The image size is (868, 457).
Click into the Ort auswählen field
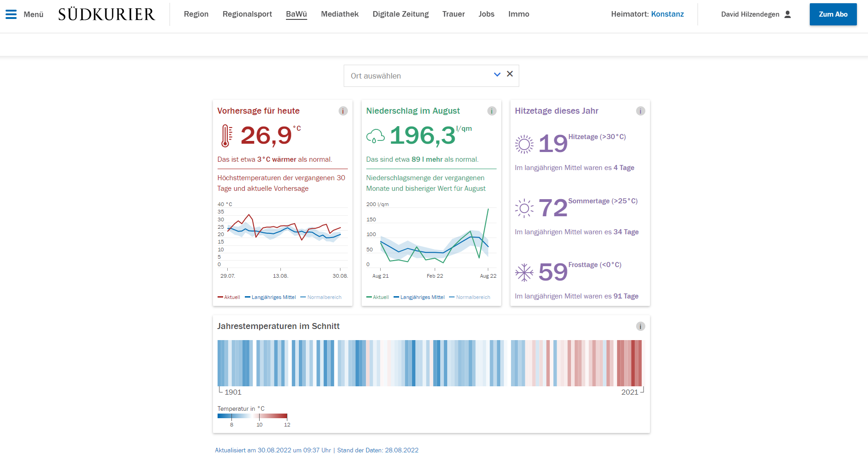[x=431, y=76]
